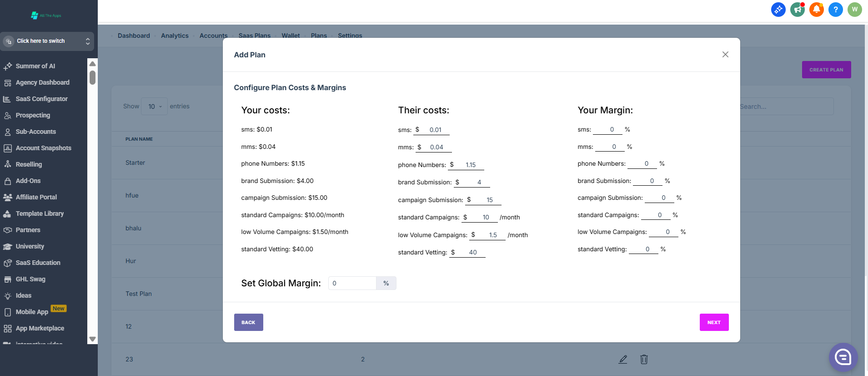Click the NEXT button

pos(714,322)
